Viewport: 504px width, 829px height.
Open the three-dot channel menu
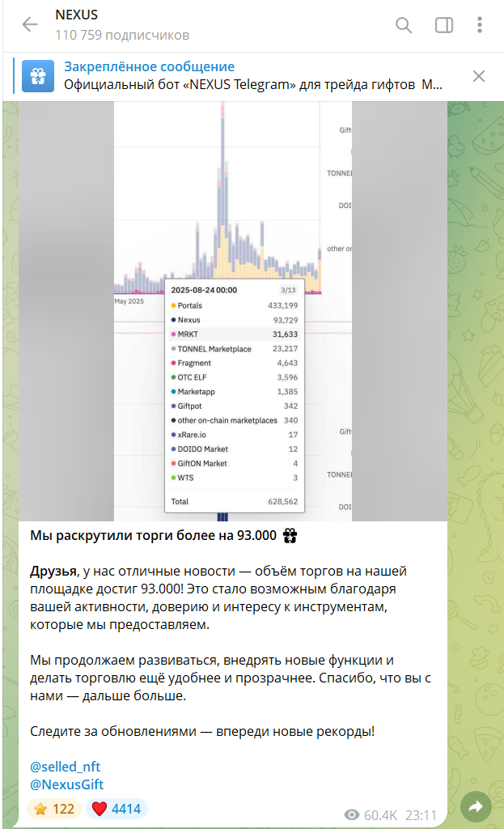pos(479,25)
